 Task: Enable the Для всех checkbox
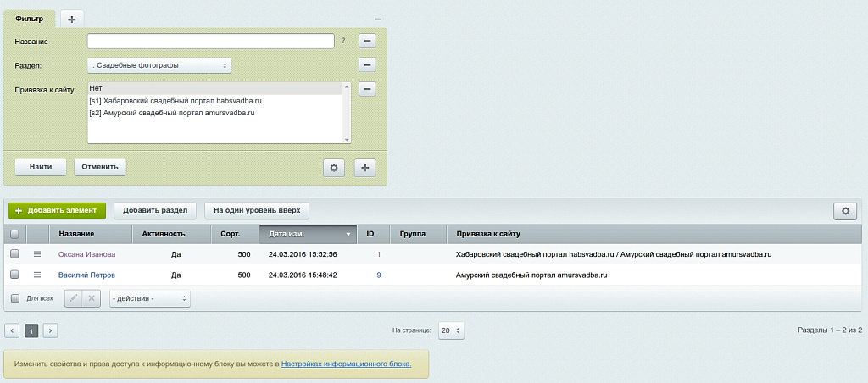coord(15,298)
